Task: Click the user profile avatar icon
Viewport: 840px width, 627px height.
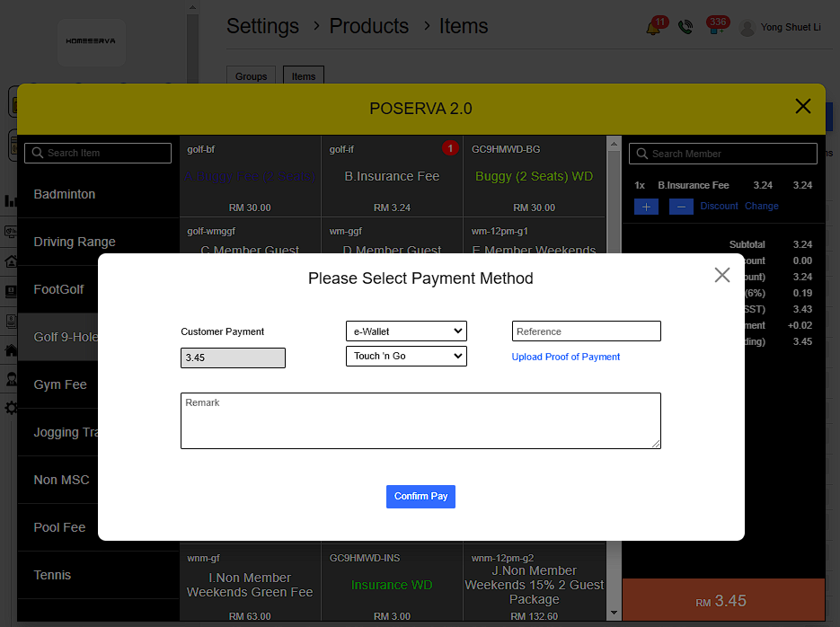Action: (x=747, y=28)
